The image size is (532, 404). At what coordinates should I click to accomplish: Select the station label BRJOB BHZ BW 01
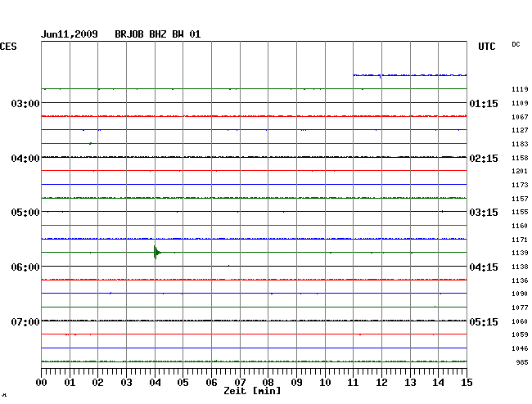click(x=158, y=34)
